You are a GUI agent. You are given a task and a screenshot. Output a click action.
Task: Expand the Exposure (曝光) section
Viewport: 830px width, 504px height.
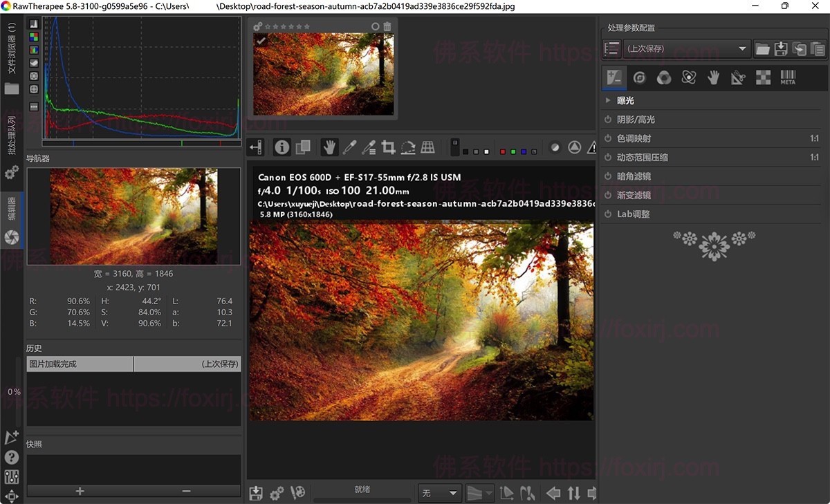click(625, 101)
